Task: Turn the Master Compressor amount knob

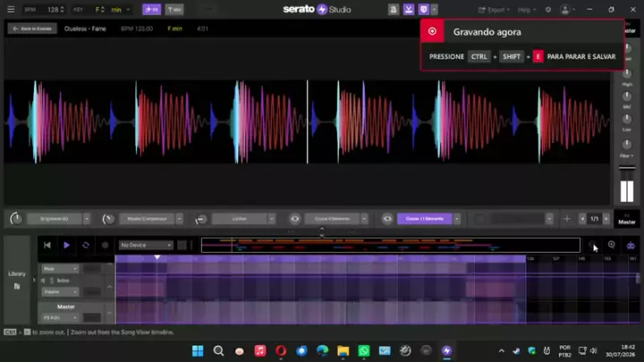Action: [108, 219]
